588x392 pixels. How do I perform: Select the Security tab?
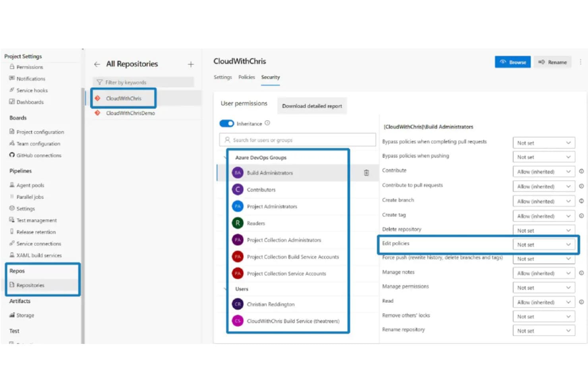pos(270,77)
